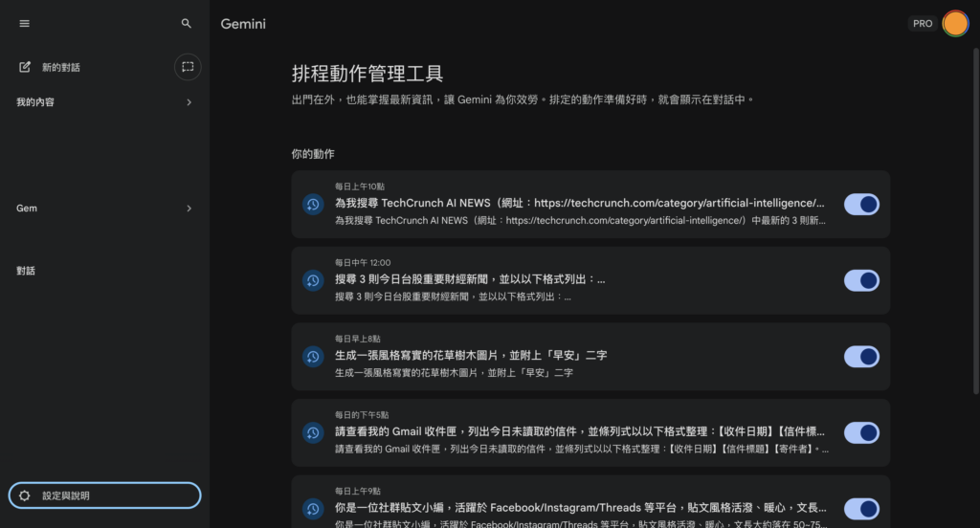
Task: Open temporary chat dashed-bubble icon
Action: [188, 67]
